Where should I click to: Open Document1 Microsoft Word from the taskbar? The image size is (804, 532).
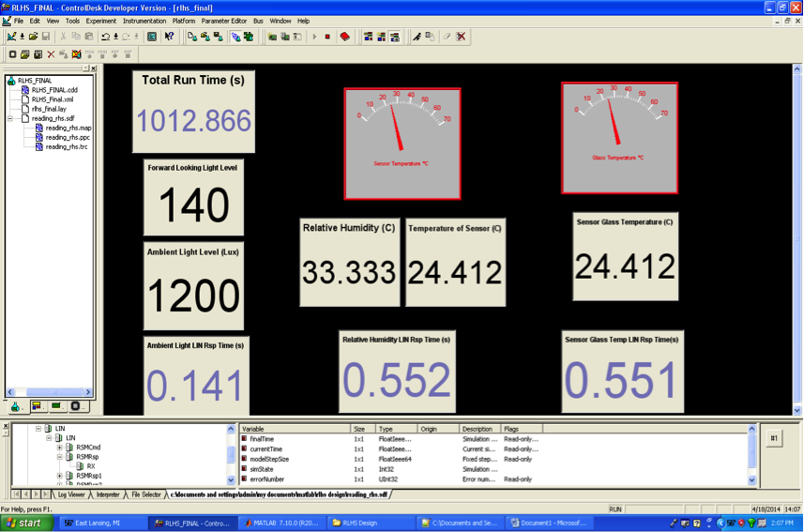click(548, 523)
